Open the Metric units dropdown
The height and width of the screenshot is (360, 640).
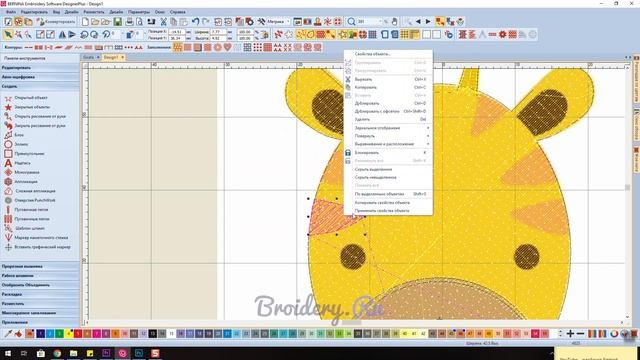288,22
